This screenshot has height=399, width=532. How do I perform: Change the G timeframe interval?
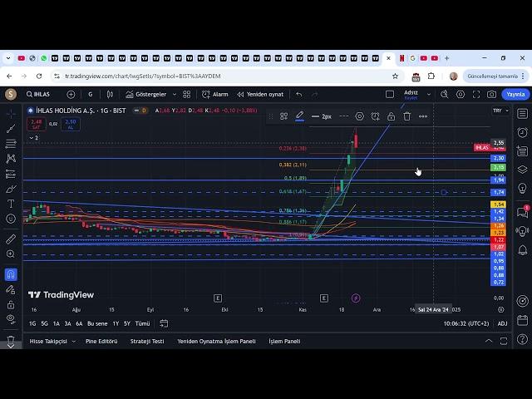91,94
